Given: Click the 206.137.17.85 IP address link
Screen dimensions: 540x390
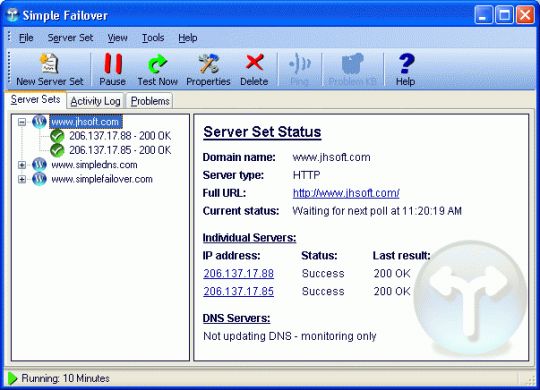Looking at the screenshot, I should click(x=238, y=291).
